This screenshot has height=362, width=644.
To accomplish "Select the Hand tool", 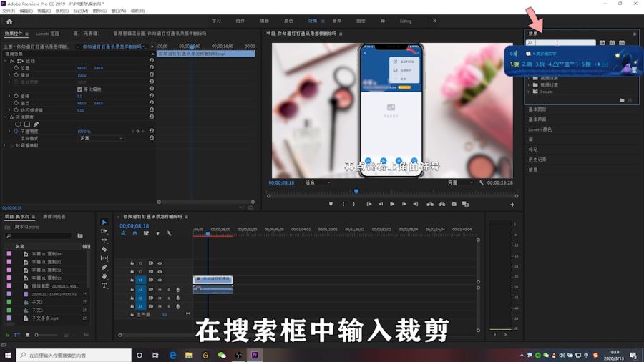I will click(104, 276).
